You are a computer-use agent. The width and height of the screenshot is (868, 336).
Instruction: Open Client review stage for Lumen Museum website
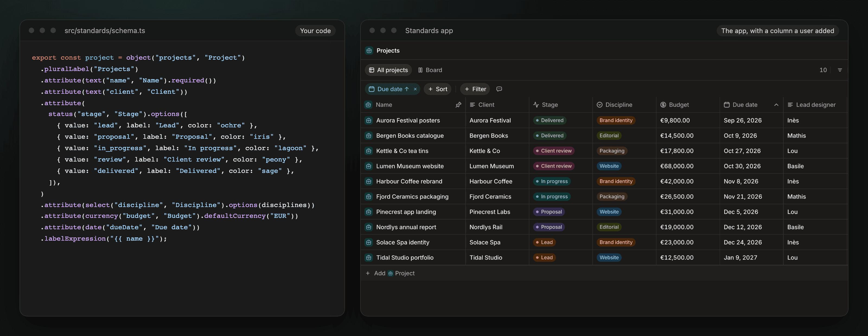coord(554,166)
